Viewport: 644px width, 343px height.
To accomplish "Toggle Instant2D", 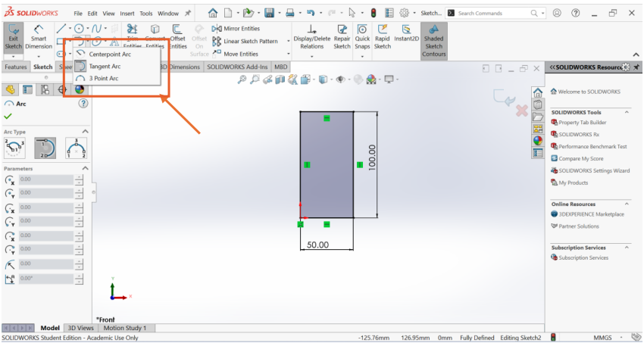I will [406, 33].
